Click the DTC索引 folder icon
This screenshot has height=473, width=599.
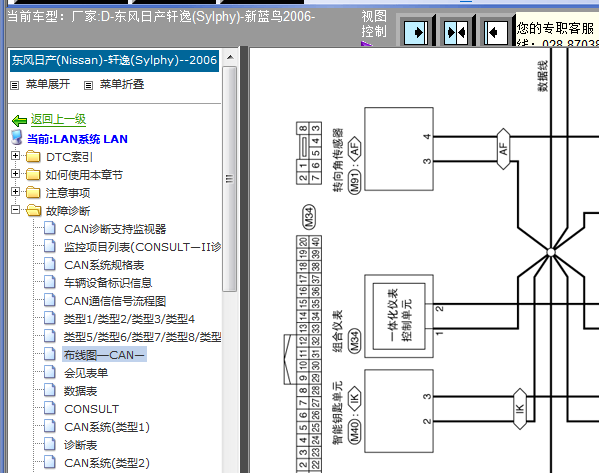point(33,156)
